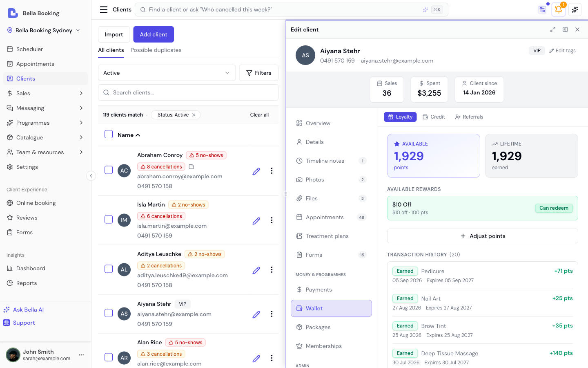Expand the Catalogue menu in sidebar
Screen dimensions: 588x368
tap(45, 137)
